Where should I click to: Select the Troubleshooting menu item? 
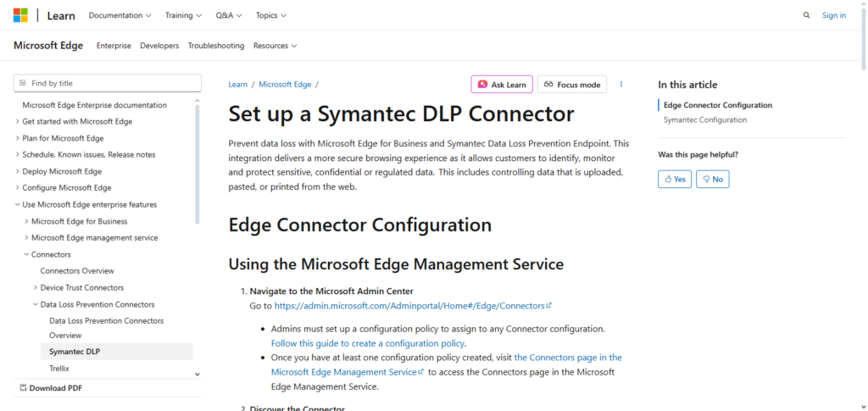[x=216, y=46]
